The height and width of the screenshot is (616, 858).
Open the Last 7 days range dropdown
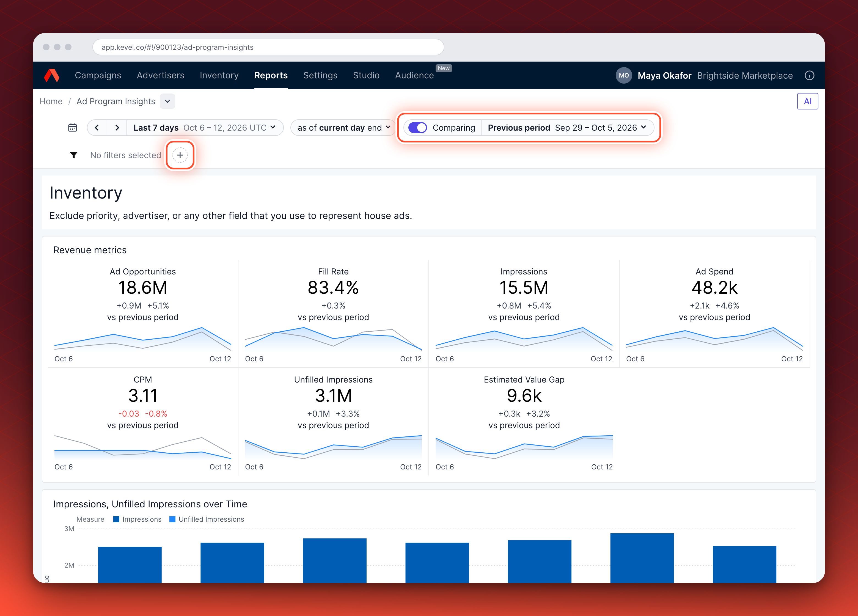pyautogui.click(x=205, y=128)
